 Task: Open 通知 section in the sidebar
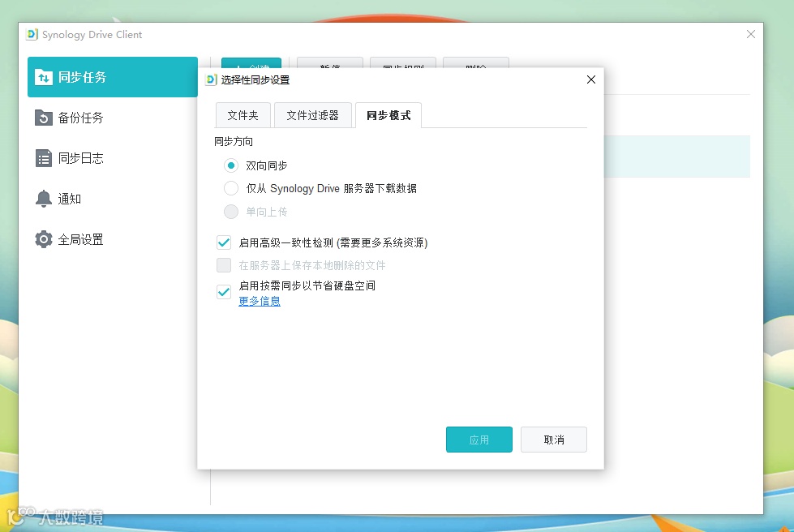(113, 199)
